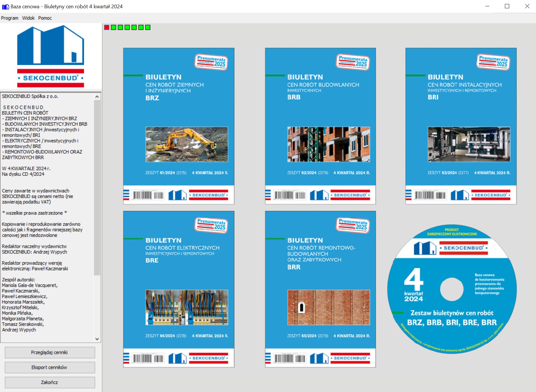Click the 'BUDOWLANYCH INWESTYCYJNYCH BRB' line

45,124
